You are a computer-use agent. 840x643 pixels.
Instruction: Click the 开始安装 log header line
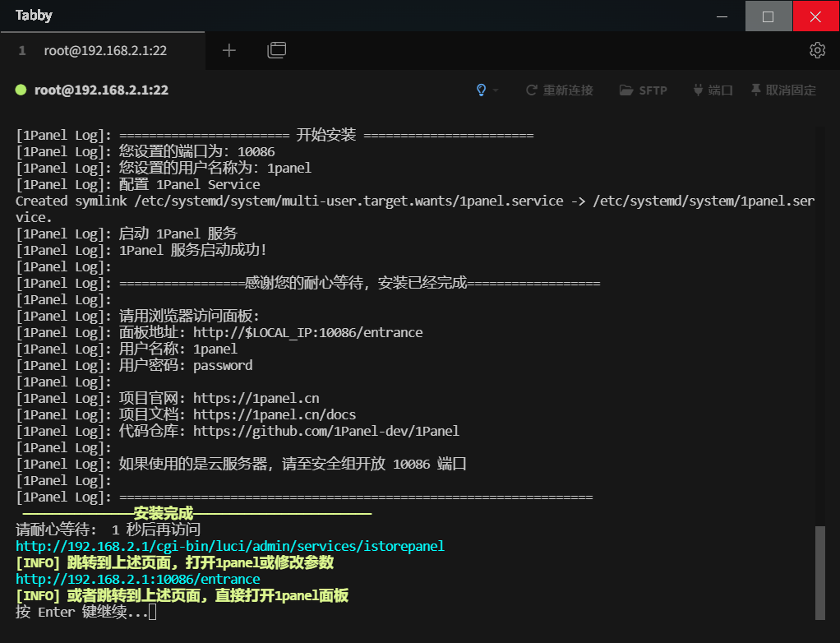click(x=275, y=135)
